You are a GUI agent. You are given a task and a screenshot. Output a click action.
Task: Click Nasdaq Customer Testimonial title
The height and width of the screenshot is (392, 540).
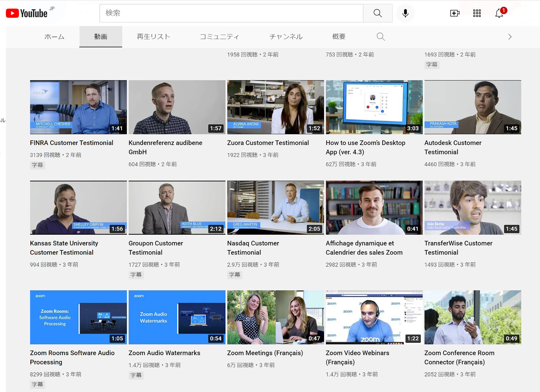253,248
